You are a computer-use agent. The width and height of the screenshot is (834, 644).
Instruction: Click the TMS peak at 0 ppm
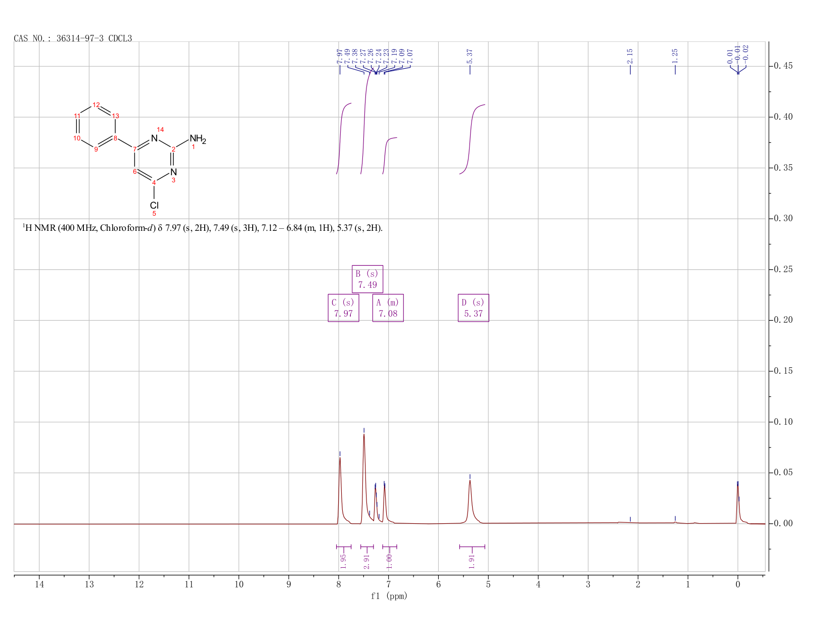click(x=737, y=503)
